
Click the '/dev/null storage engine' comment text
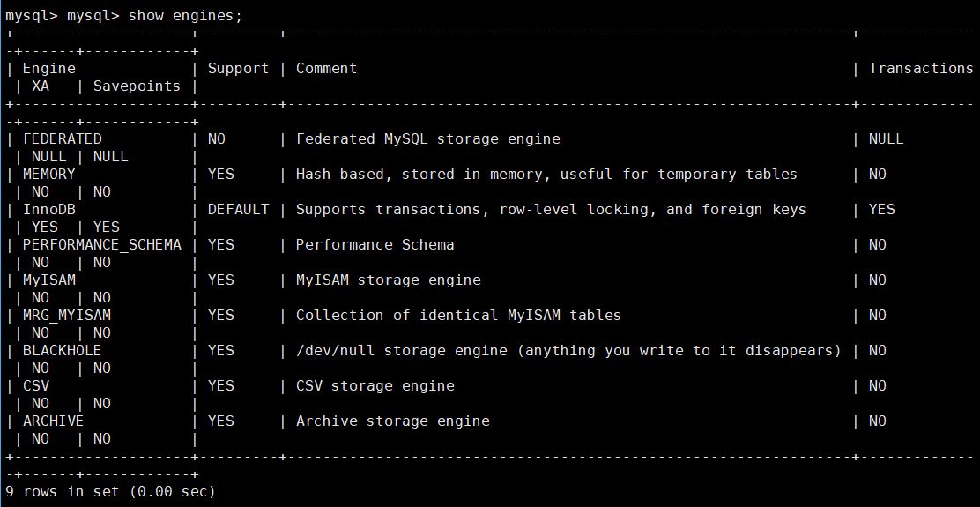point(401,351)
